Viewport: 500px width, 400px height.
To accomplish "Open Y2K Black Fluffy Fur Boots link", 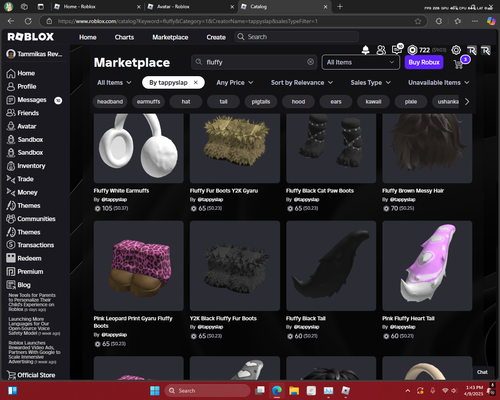I will (223, 318).
